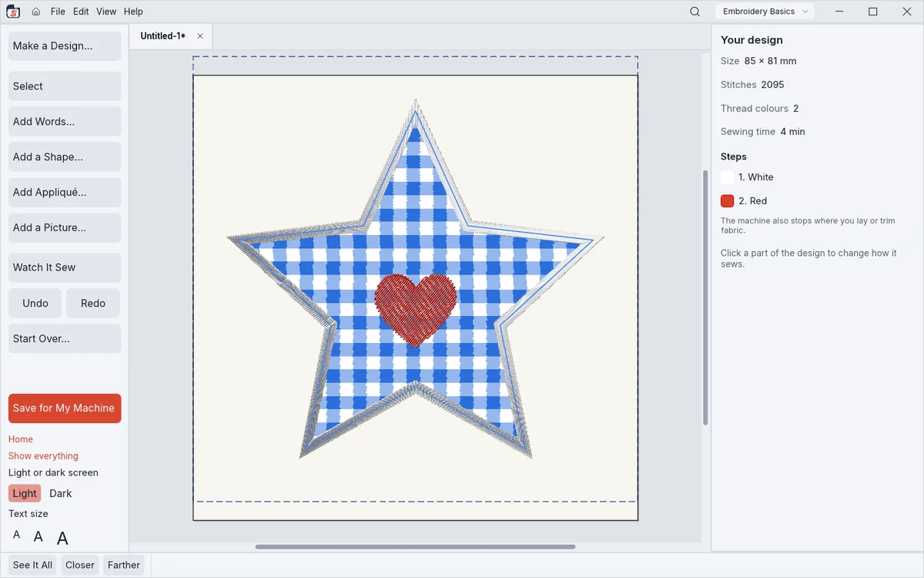Redo the last undone action
Image resolution: width=924 pixels, height=578 pixels.
click(93, 304)
